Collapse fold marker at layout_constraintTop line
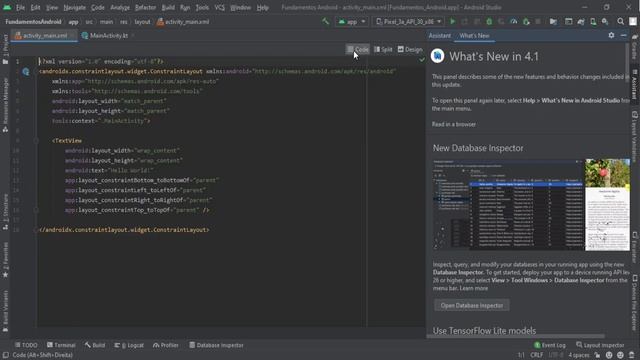 [36, 210]
